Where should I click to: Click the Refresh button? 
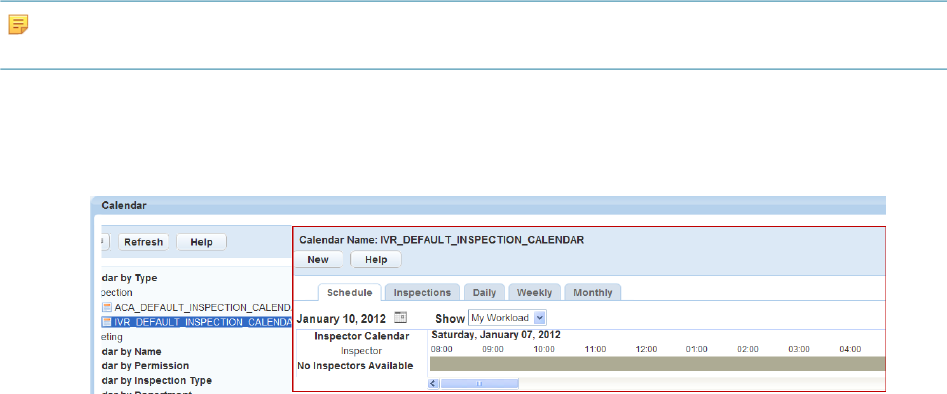coord(144,242)
